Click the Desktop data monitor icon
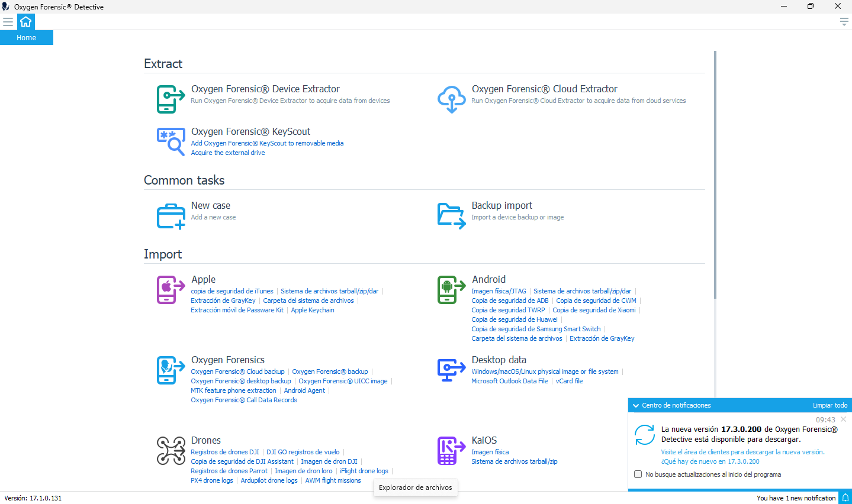 452,370
